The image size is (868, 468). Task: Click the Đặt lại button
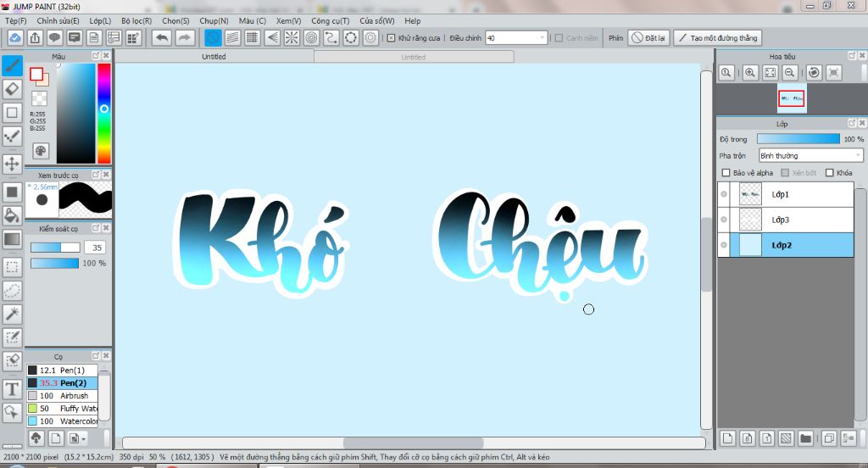point(648,37)
